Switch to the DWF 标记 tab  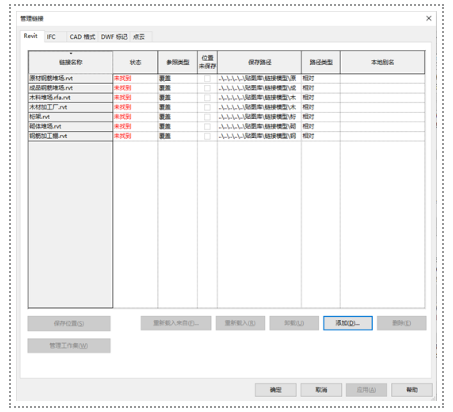(x=114, y=37)
